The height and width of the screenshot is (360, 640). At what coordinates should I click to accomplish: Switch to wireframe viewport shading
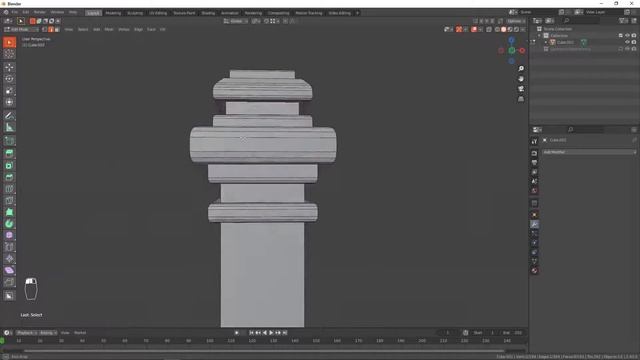(x=497, y=29)
